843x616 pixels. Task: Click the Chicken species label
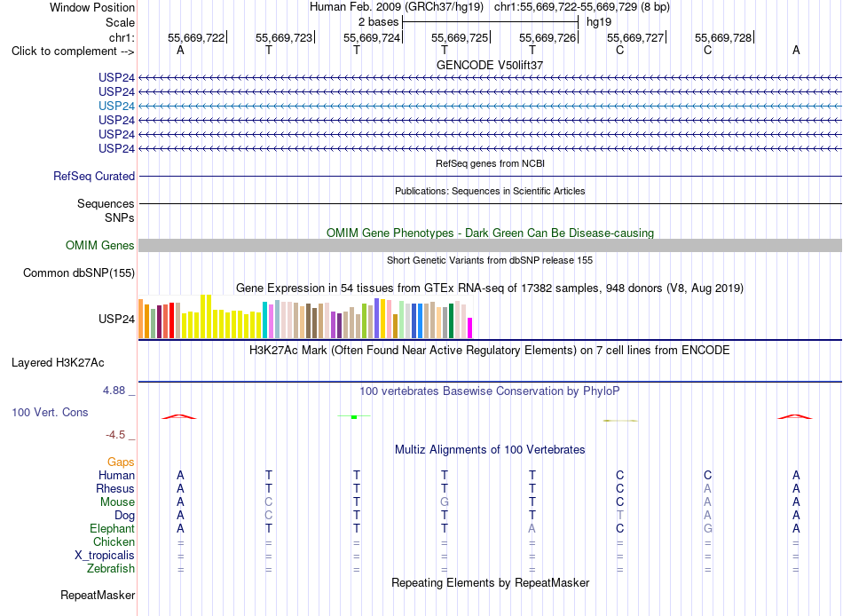pyautogui.click(x=114, y=541)
